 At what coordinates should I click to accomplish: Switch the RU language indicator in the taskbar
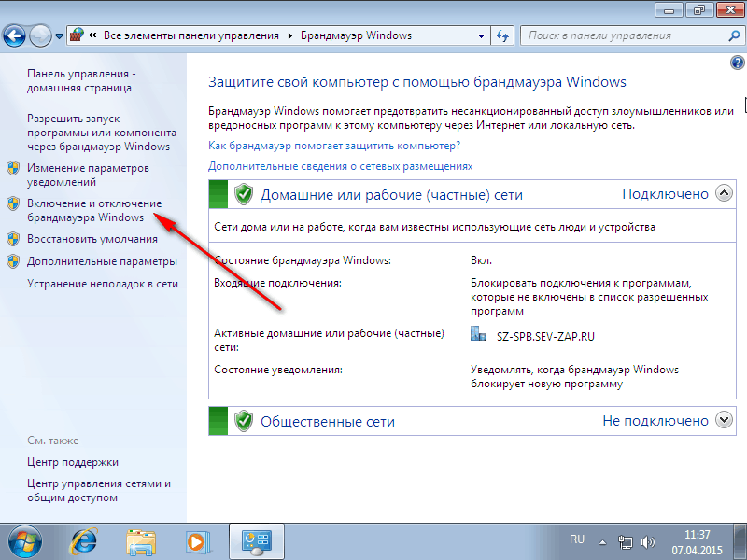click(577, 539)
